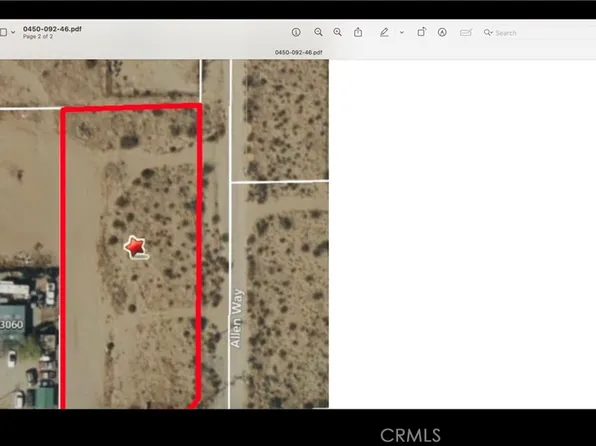Toggle the sidebar view button
The image size is (596, 446).
point(3,32)
